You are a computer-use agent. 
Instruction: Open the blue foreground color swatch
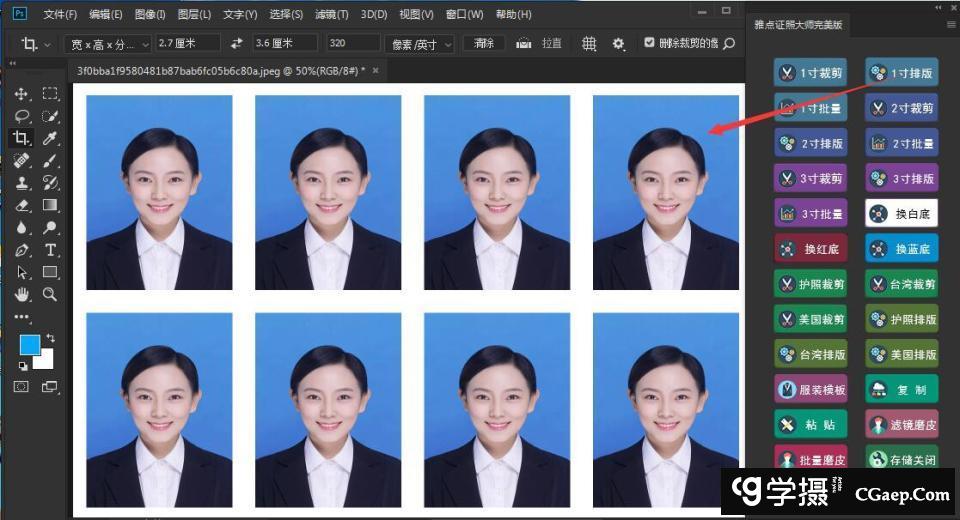(x=28, y=344)
